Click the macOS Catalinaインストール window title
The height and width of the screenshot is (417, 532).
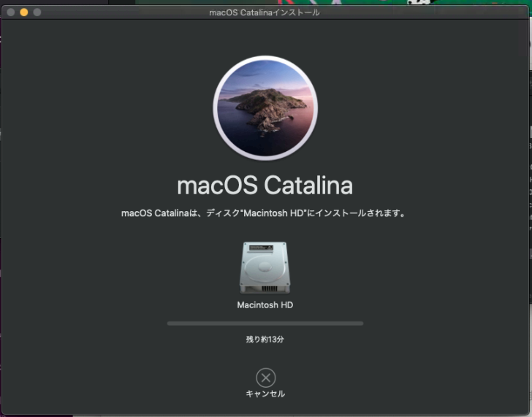[x=265, y=12]
